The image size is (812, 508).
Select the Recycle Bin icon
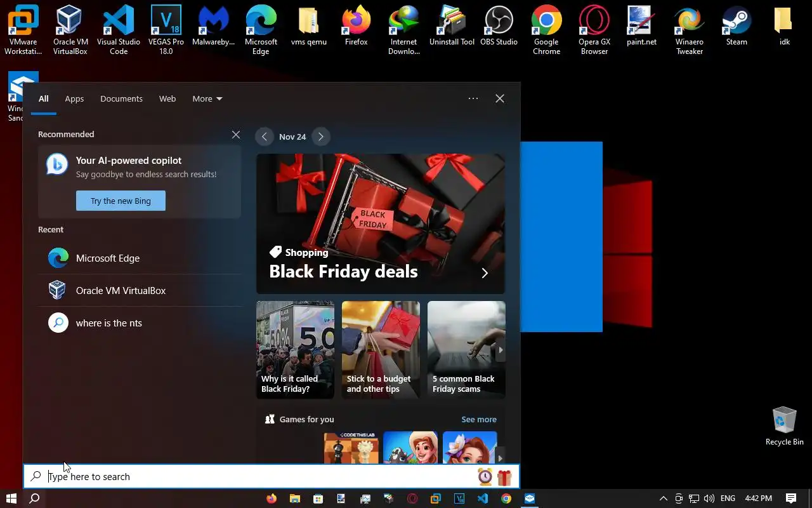(784, 425)
